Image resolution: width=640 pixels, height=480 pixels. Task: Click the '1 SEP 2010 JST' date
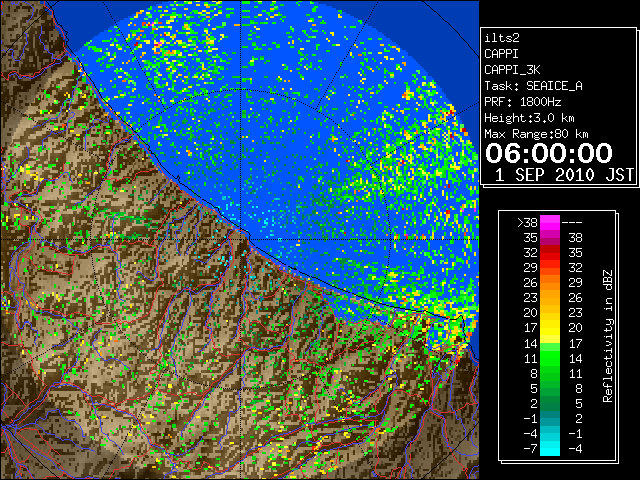(564, 175)
